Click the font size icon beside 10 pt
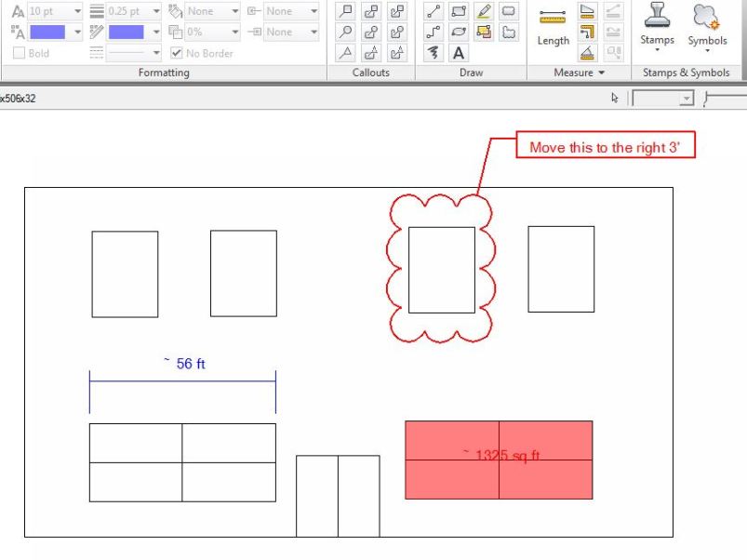 click(x=18, y=11)
